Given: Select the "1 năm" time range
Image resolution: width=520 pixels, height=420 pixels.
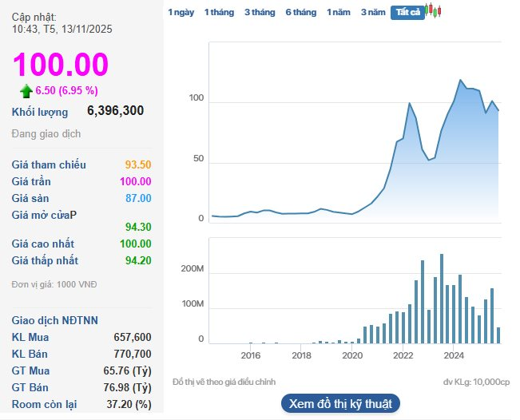Looking at the screenshot, I should tap(339, 12).
